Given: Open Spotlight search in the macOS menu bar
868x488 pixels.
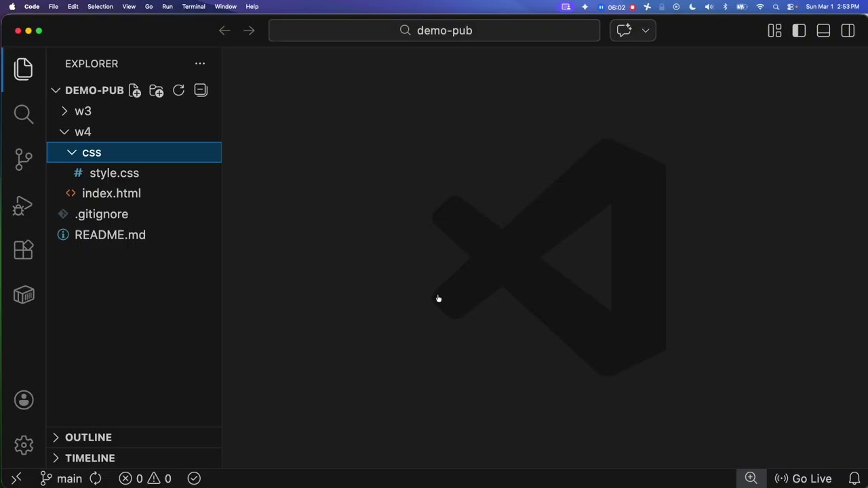Looking at the screenshot, I should pos(776,7).
